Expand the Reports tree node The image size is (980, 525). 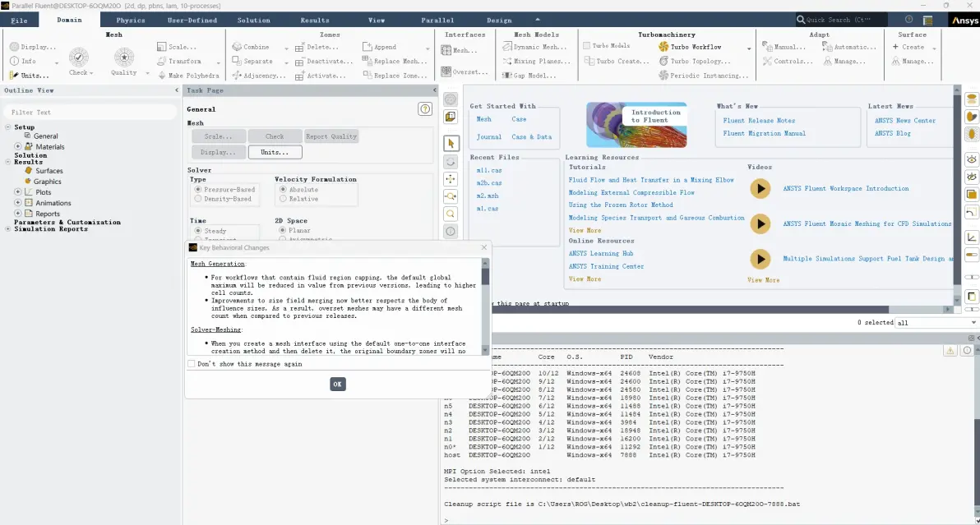17,214
